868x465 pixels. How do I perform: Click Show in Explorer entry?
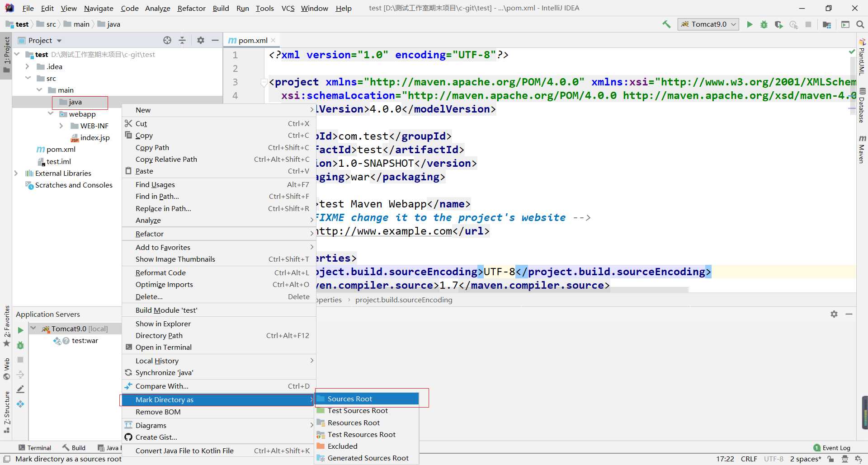[x=219, y=324]
